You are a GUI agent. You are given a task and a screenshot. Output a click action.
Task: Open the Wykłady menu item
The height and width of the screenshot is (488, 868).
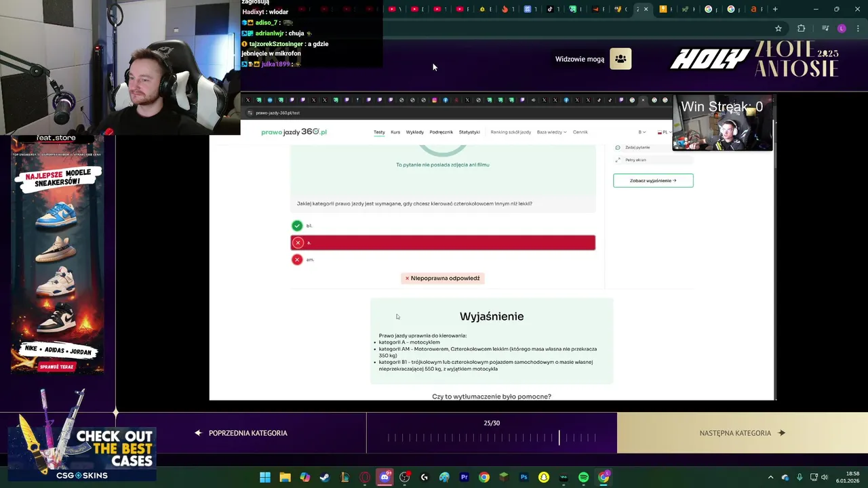tap(415, 132)
